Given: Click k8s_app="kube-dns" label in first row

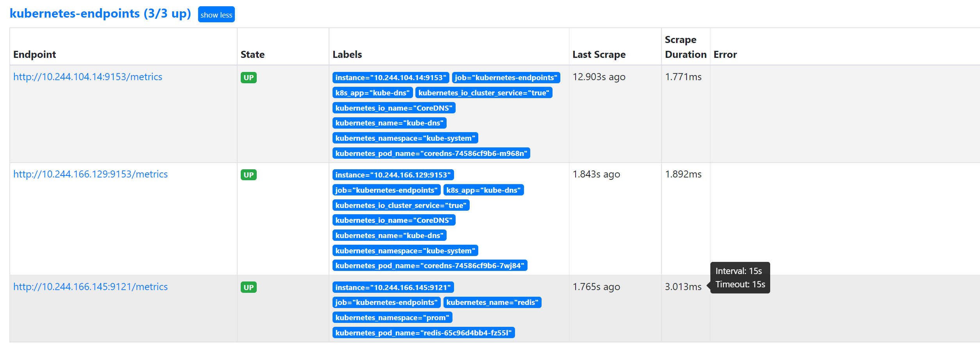Looking at the screenshot, I should (372, 93).
